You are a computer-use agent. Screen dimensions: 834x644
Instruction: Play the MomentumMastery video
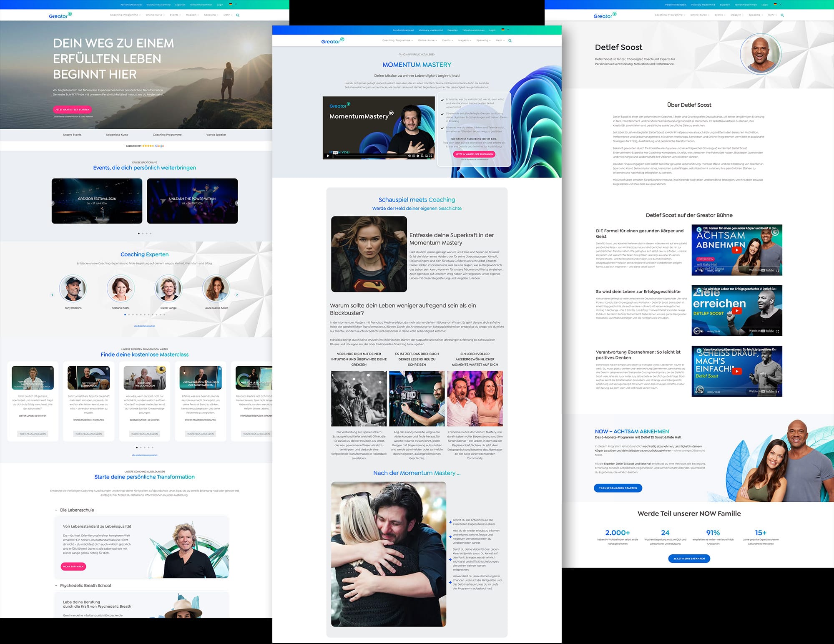point(328,156)
